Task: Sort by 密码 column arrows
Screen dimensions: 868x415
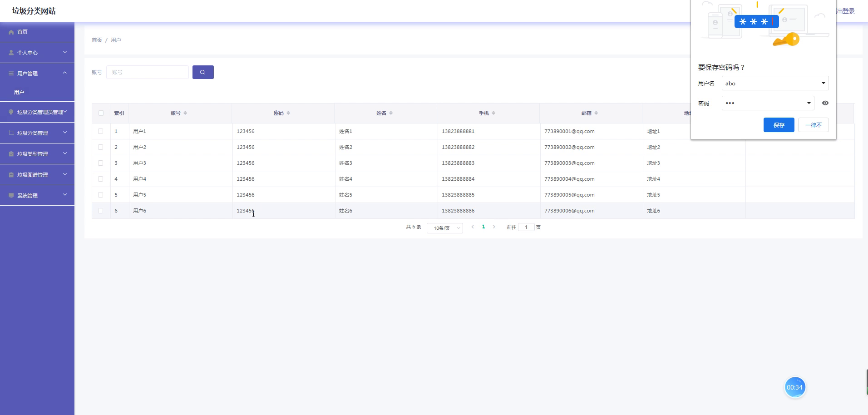Action: pos(288,113)
